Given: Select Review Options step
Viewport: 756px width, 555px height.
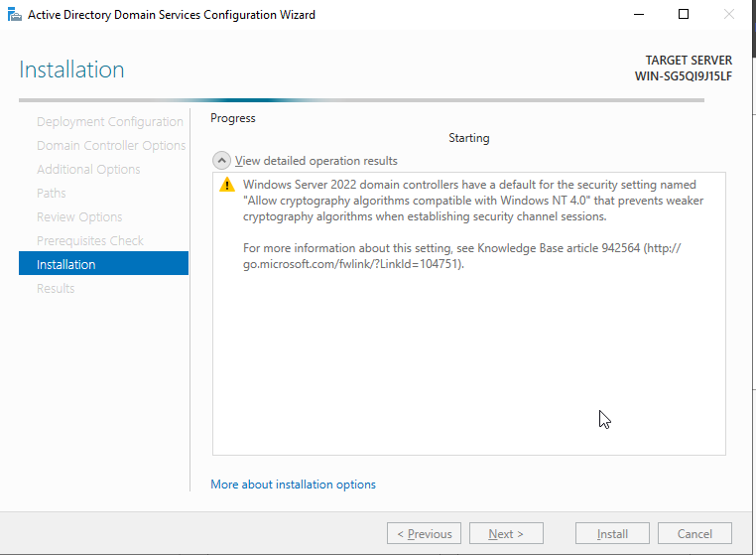Looking at the screenshot, I should pos(79,217).
